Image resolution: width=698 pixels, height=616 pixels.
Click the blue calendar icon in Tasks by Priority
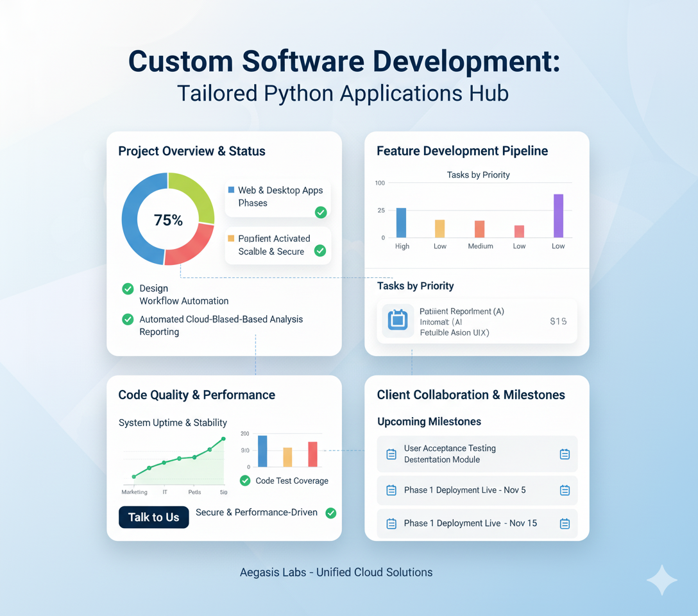[x=398, y=320]
